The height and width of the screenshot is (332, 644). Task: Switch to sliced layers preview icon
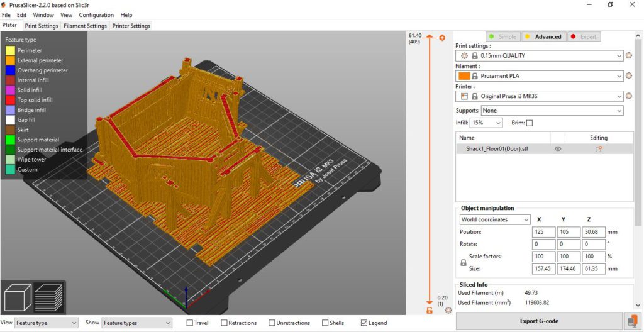coord(47,297)
